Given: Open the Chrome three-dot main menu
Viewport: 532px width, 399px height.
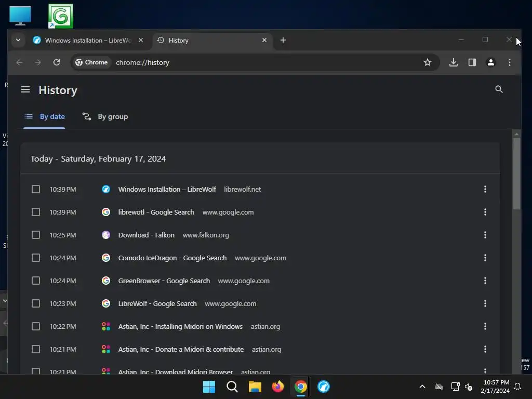Looking at the screenshot, I should 509,62.
